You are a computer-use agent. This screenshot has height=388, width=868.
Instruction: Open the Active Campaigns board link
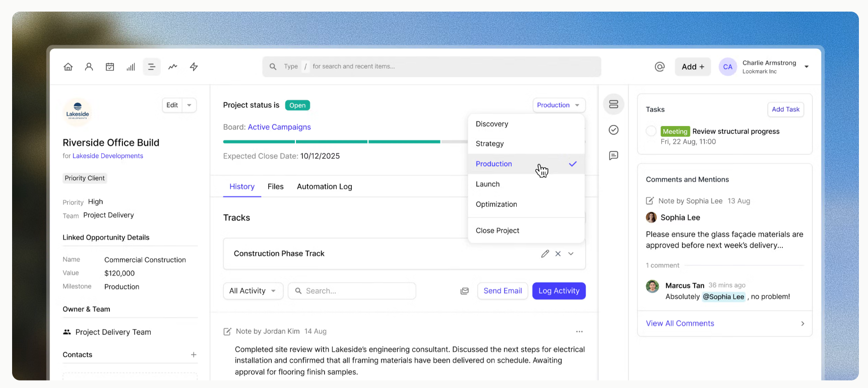pyautogui.click(x=279, y=127)
